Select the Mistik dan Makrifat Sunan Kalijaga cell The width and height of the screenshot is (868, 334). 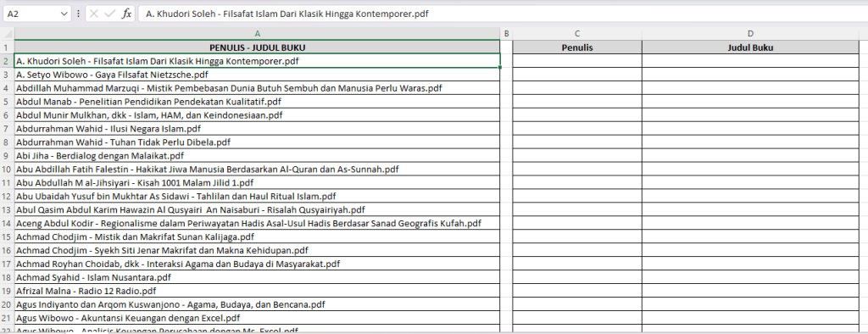[258, 237]
